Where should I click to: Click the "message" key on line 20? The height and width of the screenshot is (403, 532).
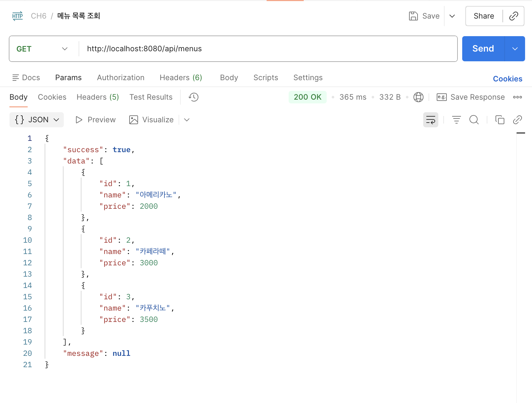pyautogui.click(x=83, y=353)
